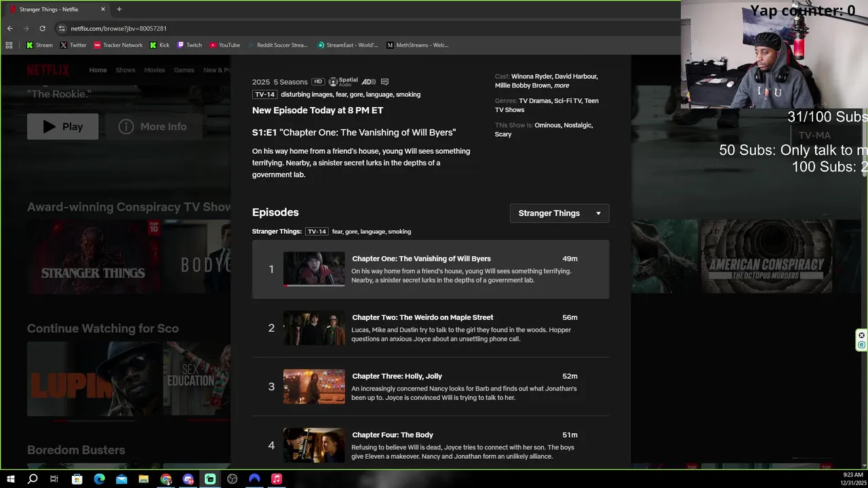Play Chapter Four: The Body episode

point(431,445)
